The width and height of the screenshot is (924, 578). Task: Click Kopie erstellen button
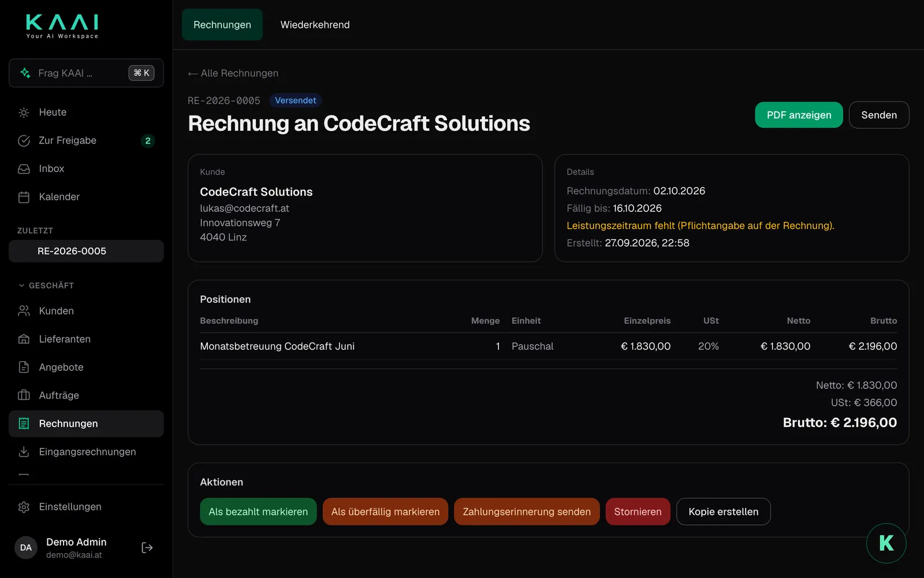coord(724,512)
